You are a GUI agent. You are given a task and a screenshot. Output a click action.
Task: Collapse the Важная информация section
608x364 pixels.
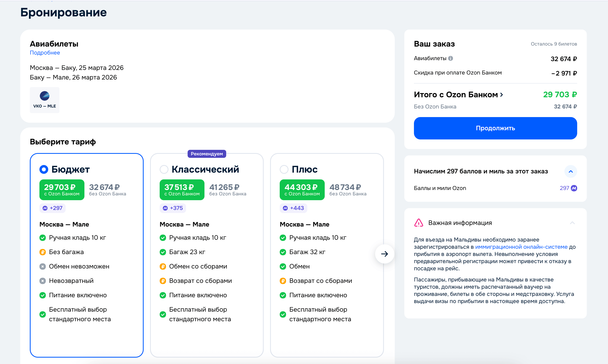pos(572,223)
